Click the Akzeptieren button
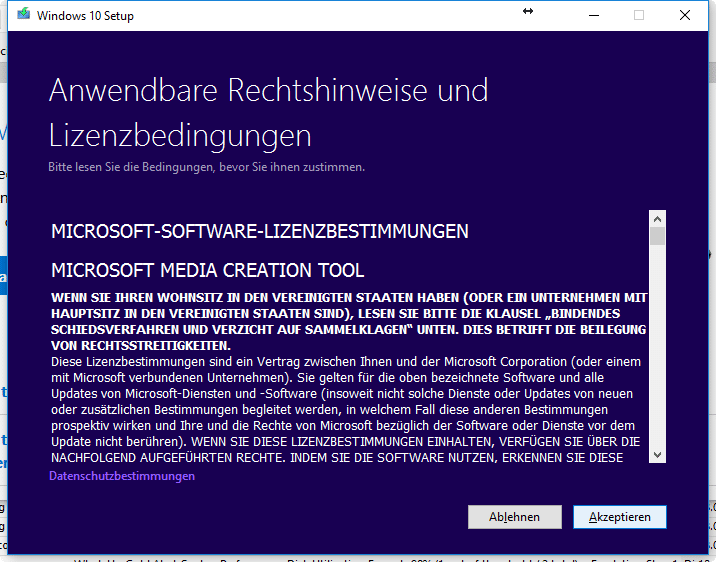 [x=620, y=517]
